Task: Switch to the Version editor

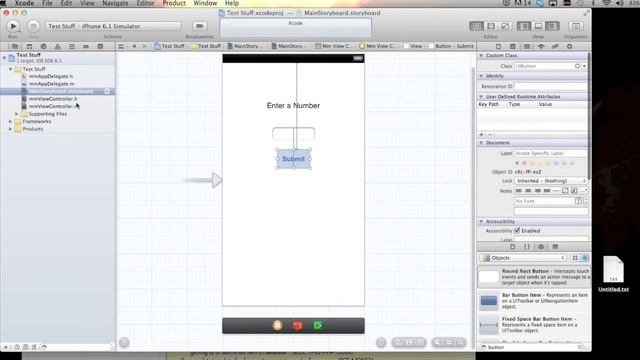Action: click(x=505, y=26)
